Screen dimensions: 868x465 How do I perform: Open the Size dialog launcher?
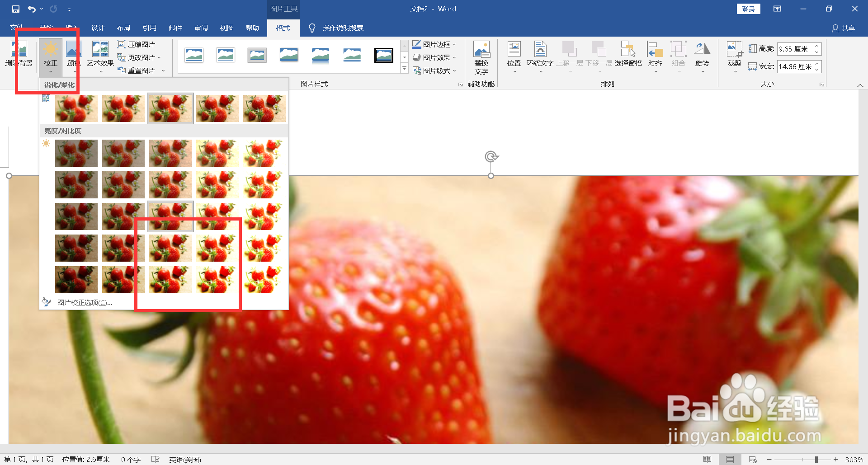(x=821, y=85)
